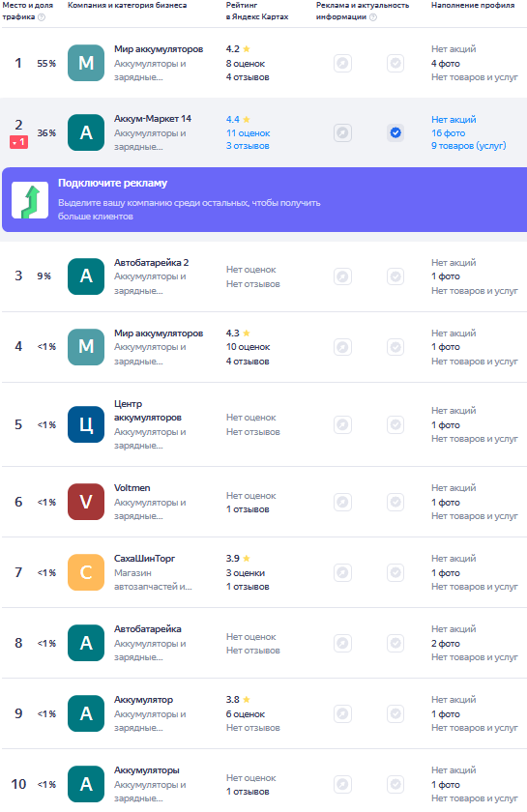Screen dimensions: 527x812
Task: Click the '10 оценок' text
Action: click(248, 347)
